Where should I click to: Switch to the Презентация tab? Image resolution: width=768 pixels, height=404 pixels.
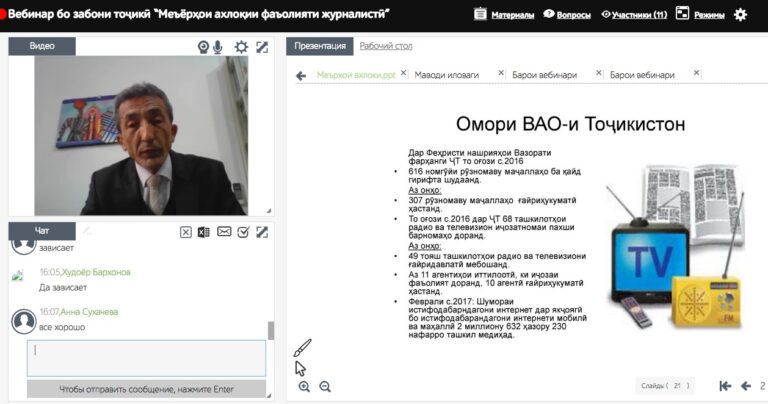(320, 46)
